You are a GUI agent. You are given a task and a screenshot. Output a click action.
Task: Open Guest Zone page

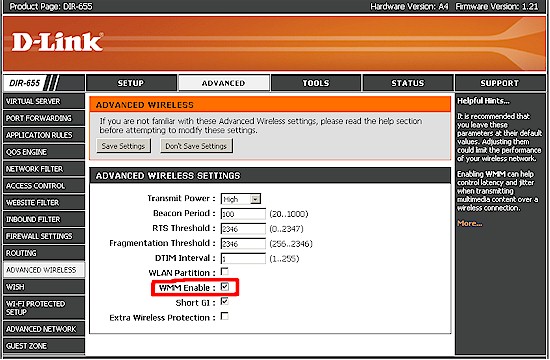[x=44, y=346]
